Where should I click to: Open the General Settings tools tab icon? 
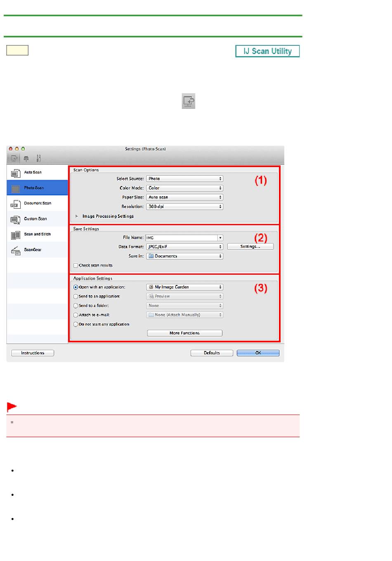click(38, 158)
